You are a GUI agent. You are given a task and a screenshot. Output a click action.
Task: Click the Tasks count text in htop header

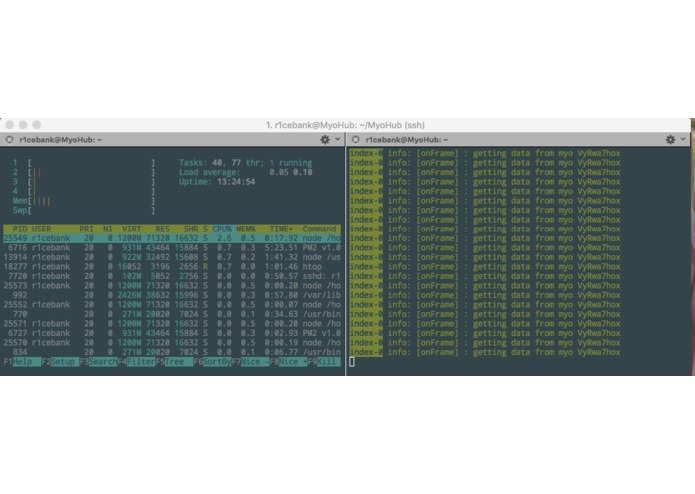pyautogui.click(x=246, y=163)
